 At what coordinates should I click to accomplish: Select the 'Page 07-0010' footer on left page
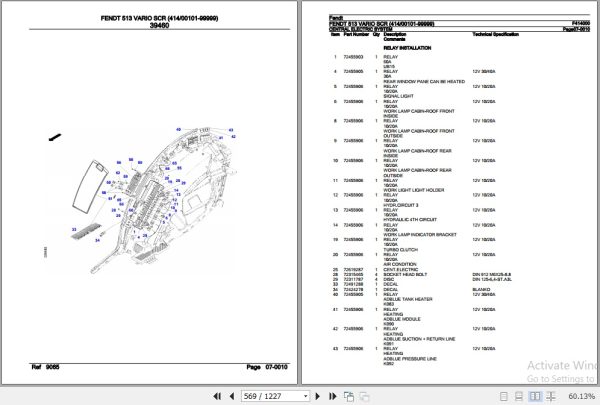[x=267, y=367]
